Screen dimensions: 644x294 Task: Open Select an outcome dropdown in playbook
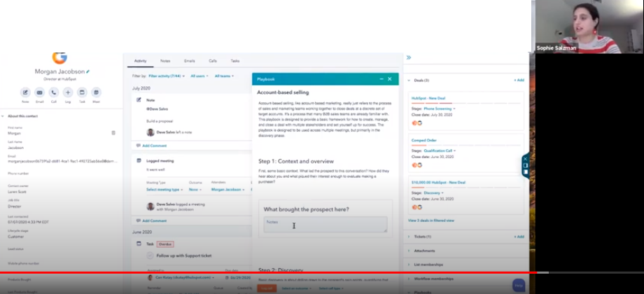point(297,288)
